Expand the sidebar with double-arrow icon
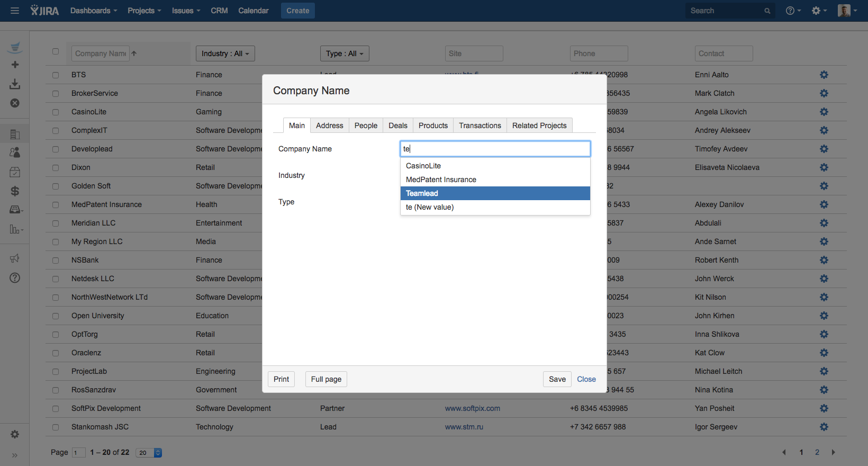The image size is (868, 466). pyautogui.click(x=15, y=455)
